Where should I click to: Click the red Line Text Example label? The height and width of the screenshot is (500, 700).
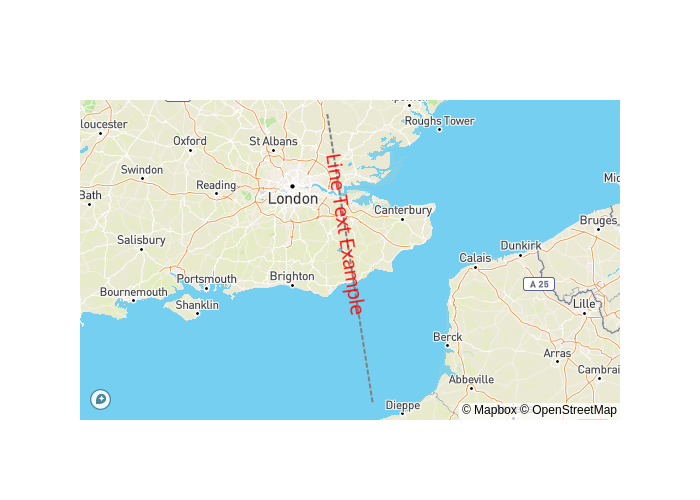coord(345,234)
